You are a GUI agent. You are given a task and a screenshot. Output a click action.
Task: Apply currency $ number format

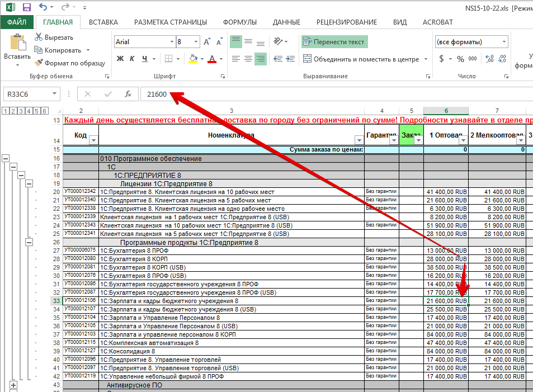[x=441, y=59]
